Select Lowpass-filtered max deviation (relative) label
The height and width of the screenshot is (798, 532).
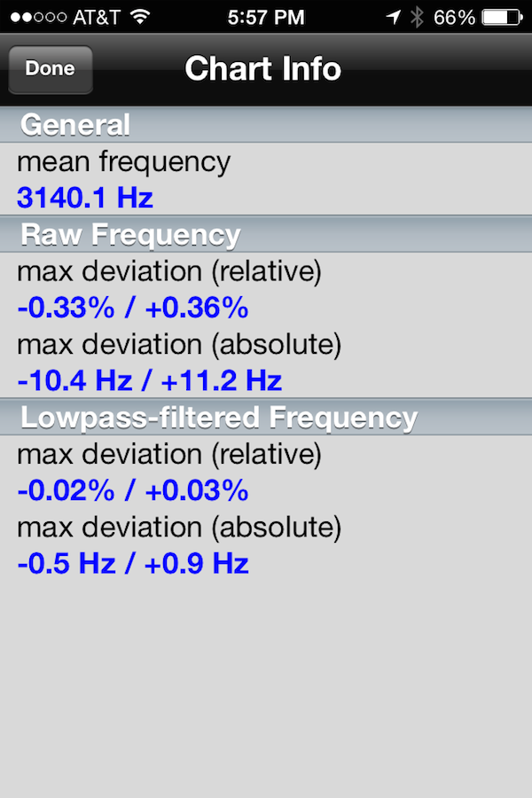coord(169,454)
